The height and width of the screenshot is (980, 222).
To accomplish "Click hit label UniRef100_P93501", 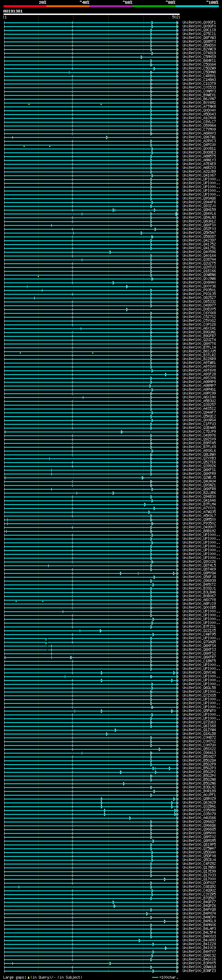I will pyautogui.click(x=199, y=290).
